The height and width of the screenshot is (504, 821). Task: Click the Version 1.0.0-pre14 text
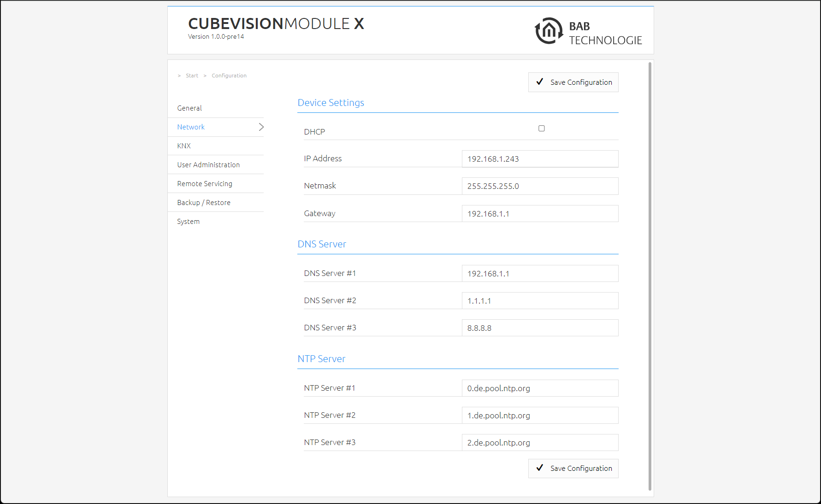(x=216, y=37)
